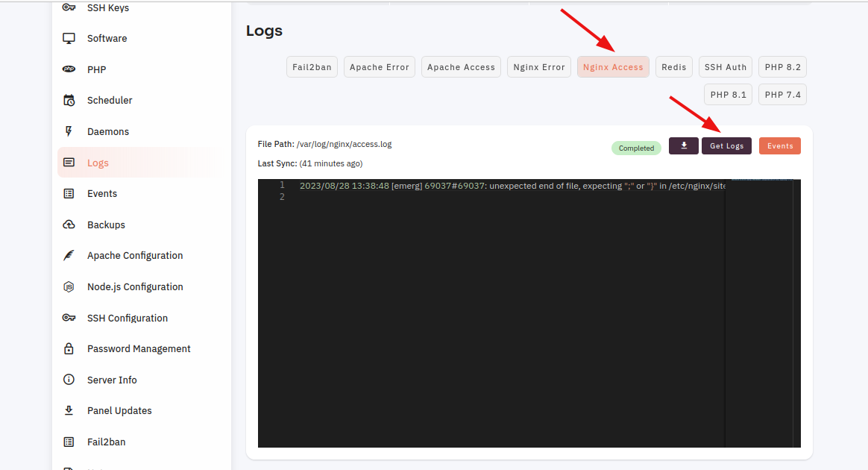Screen dimensions: 868x470
Task: Click the Get Logs button
Action: 726,145
